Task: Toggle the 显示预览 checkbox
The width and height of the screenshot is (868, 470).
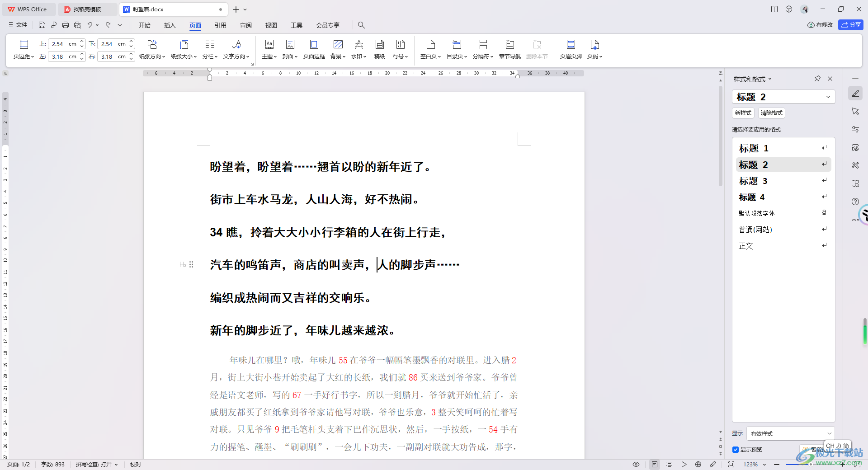Action: (736, 450)
